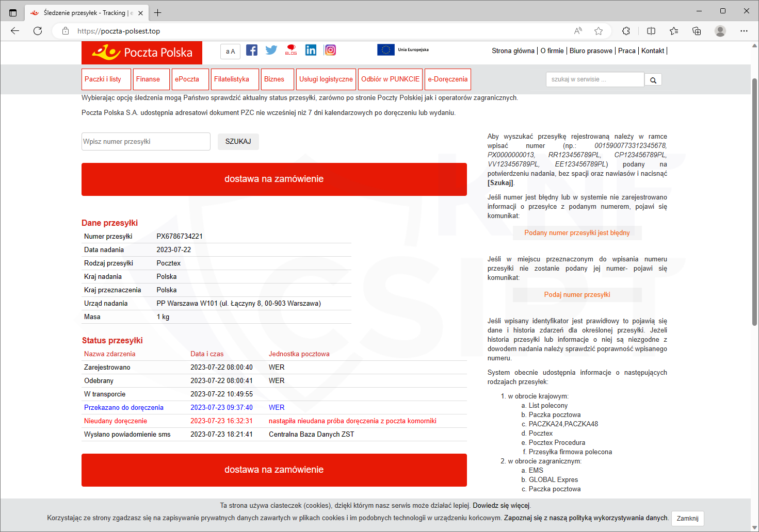The width and height of the screenshot is (759, 532).
Task: Dismiss cookie notice with Zamknij
Action: pos(687,519)
